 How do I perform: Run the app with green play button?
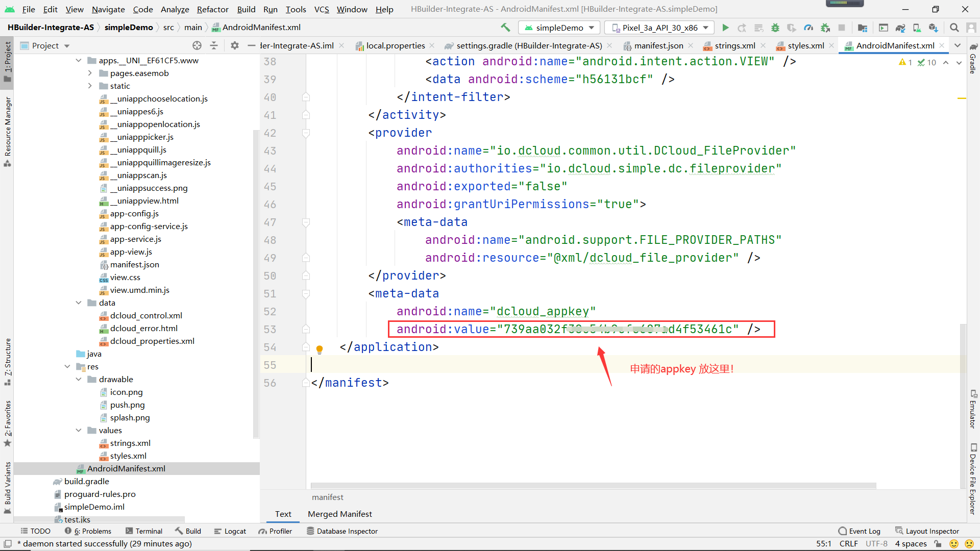(725, 28)
